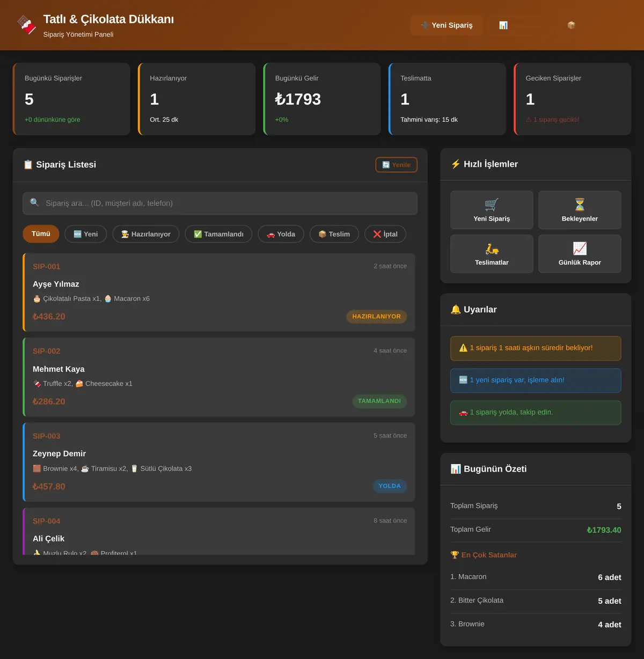Click the Teslimatta stat card

coord(447,99)
